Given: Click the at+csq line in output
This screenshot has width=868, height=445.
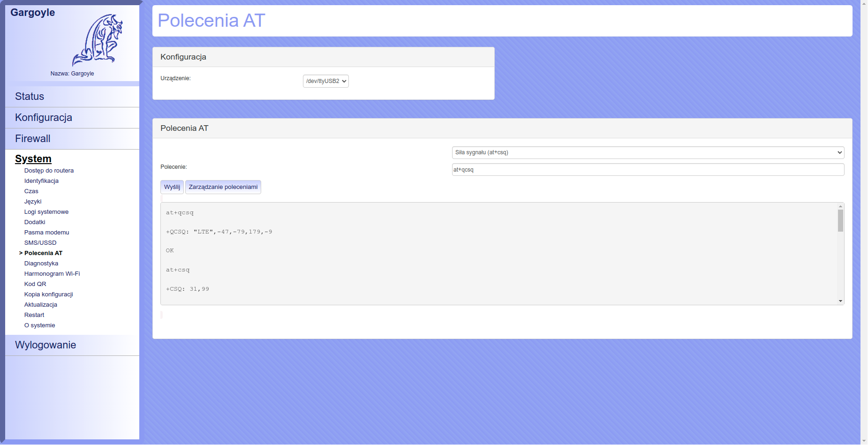Looking at the screenshot, I should (x=178, y=270).
